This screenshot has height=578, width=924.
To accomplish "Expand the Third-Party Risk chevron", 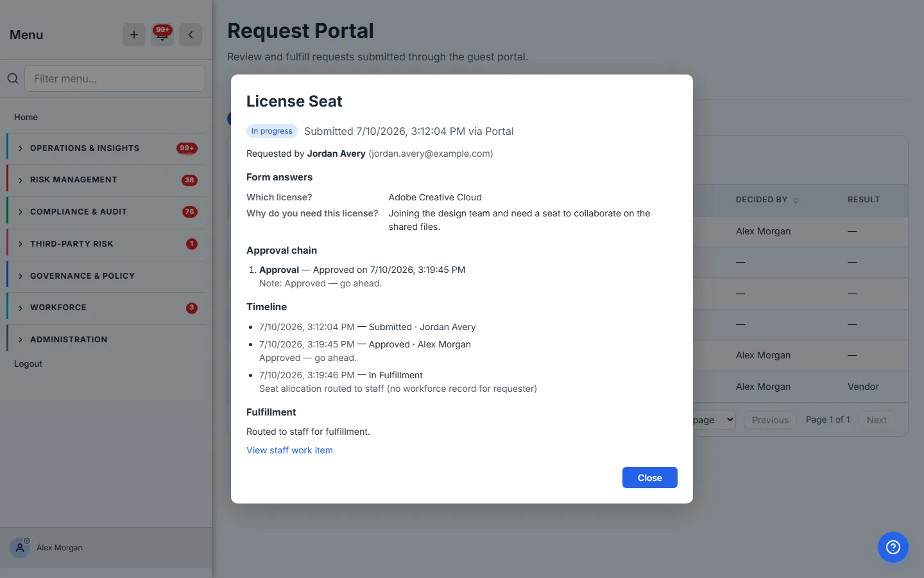I will pyautogui.click(x=21, y=244).
